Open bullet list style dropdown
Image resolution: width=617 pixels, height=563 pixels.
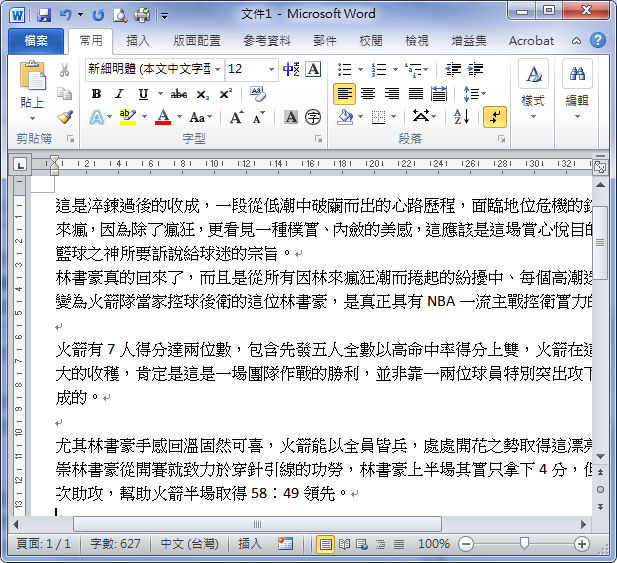[360, 70]
